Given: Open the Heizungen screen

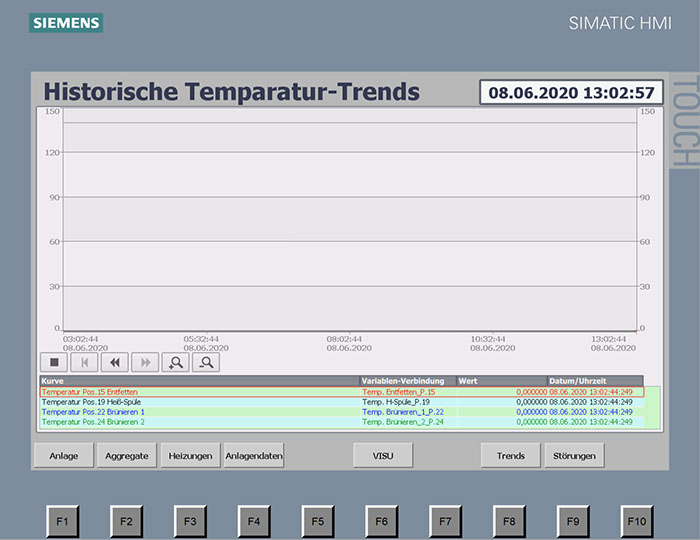Looking at the screenshot, I should (190, 456).
